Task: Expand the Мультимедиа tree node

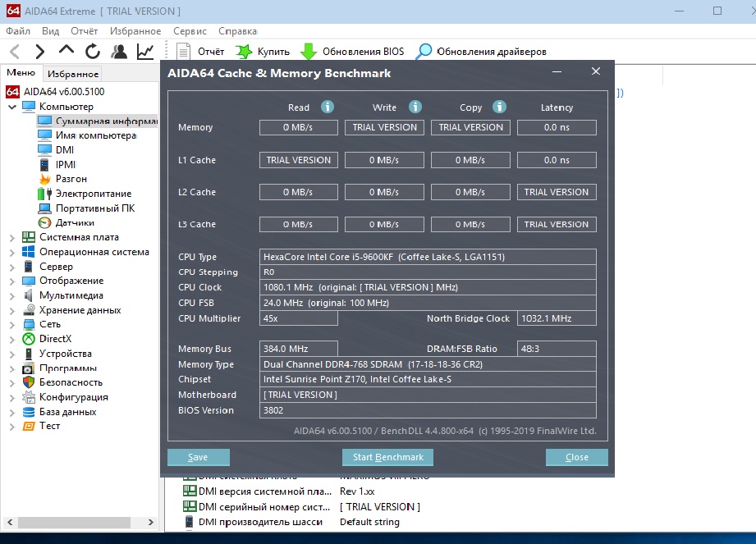Action: point(12,296)
